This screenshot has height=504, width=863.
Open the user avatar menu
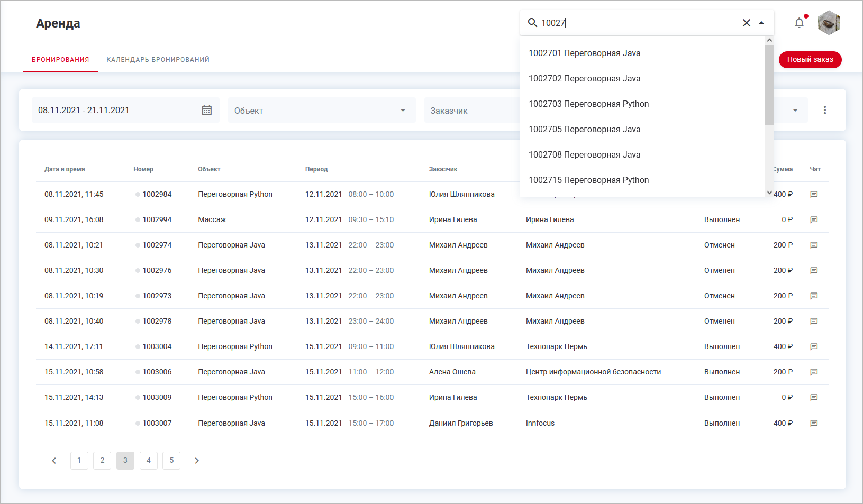coord(829,23)
